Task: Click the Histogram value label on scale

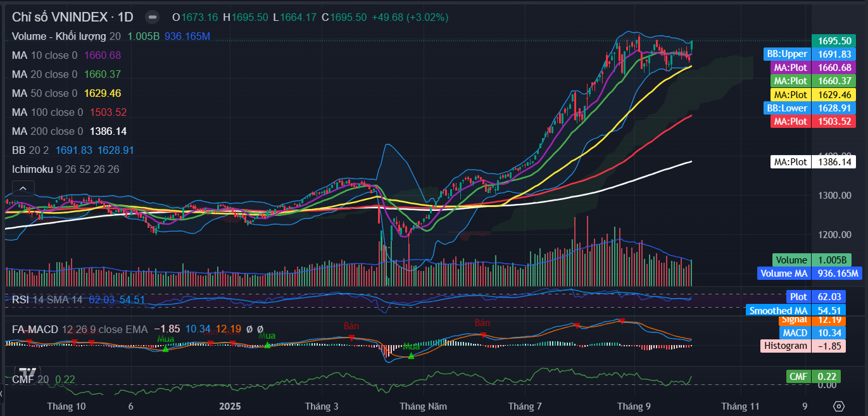Action: coord(785,346)
